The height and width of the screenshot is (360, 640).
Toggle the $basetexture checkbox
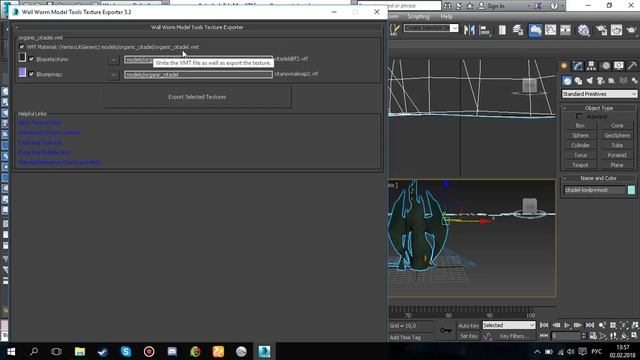31,59
